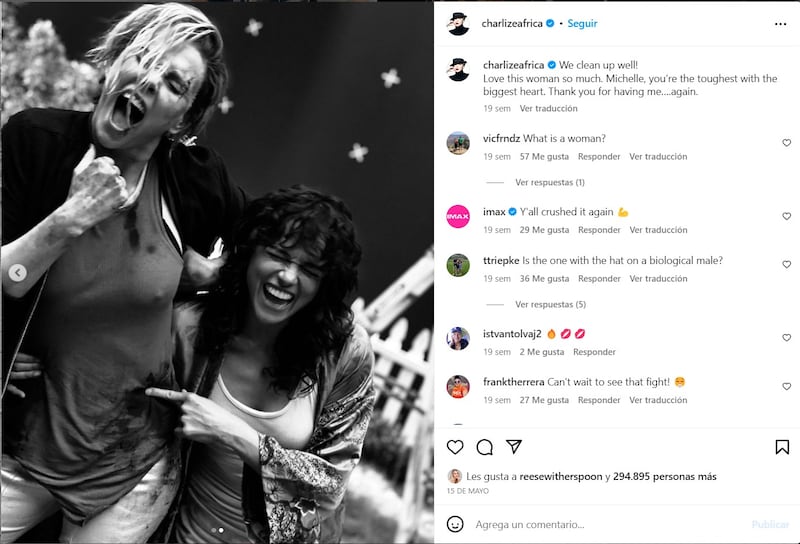The height and width of the screenshot is (544, 800).
Task: Share post via paper plane icon
Action: tap(514, 447)
